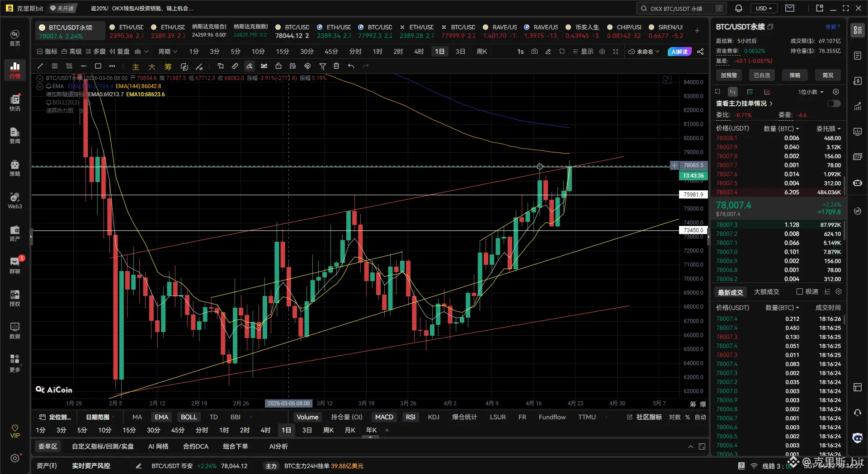Enable the MA indicator
868x474 pixels.
pyautogui.click(x=137, y=417)
